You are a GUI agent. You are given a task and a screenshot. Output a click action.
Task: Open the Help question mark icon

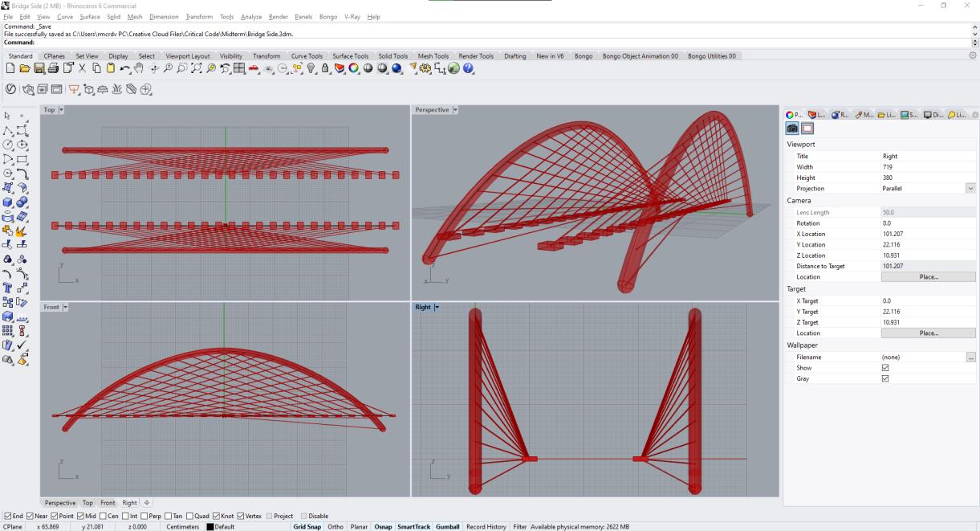click(x=468, y=69)
